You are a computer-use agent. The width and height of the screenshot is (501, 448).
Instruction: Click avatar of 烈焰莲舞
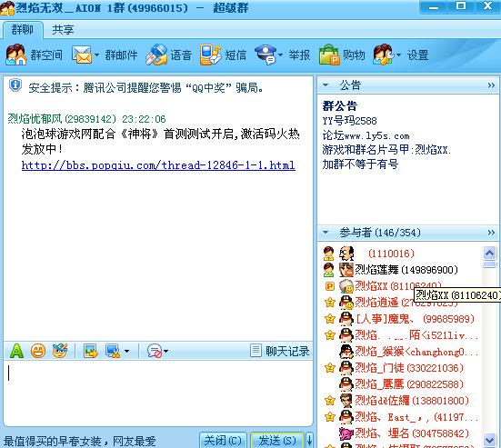click(x=346, y=270)
